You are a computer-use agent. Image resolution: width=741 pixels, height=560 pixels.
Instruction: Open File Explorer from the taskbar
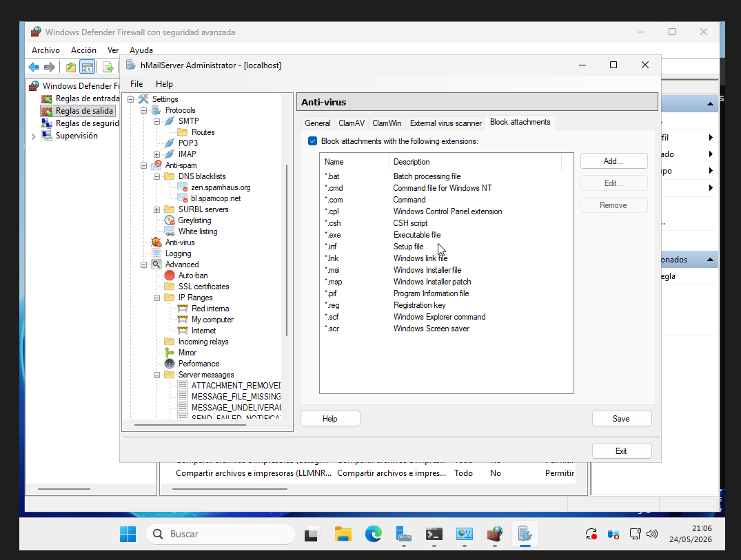[343, 534]
